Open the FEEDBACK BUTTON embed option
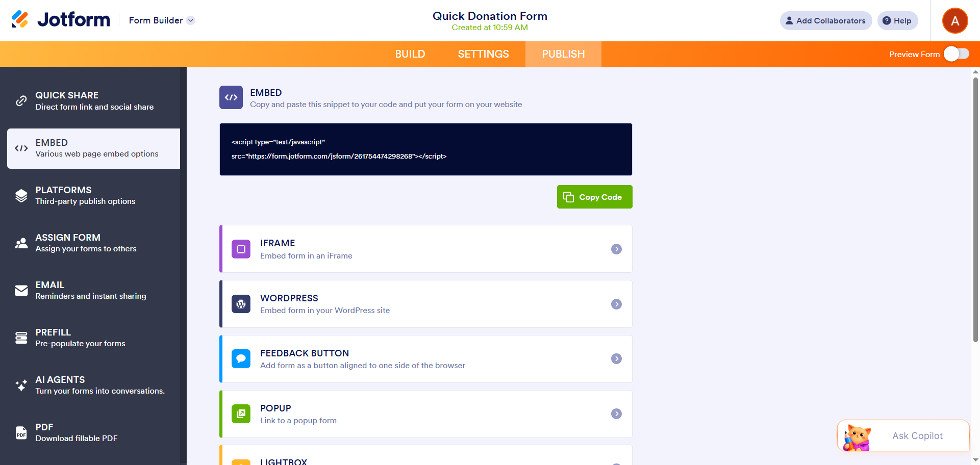Image resolution: width=980 pixels, height=465 pixels. tap(425, 359)
